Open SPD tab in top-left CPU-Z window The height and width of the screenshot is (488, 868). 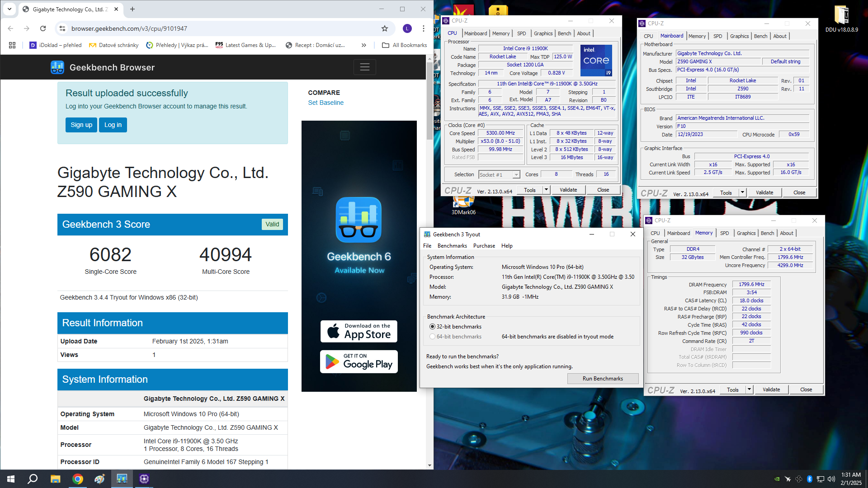[x=522, y=33]
